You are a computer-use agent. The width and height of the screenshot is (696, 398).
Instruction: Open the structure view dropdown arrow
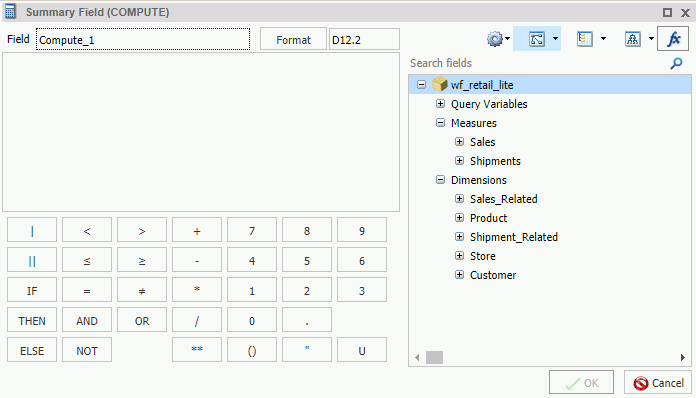(x=555, y=39)
